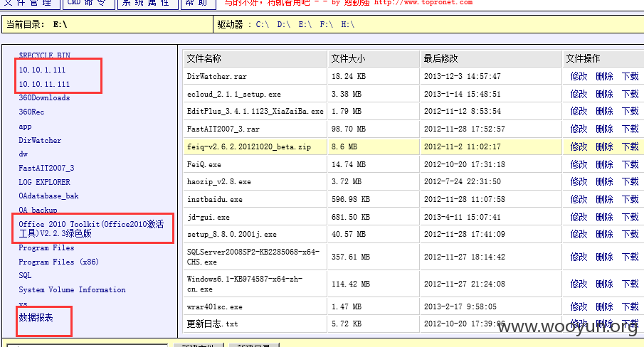Image resolution: width=644 pixels, height=347 pixels.
Task: Click 修改 for jd-gui.exe
Action: click(579, 217)
